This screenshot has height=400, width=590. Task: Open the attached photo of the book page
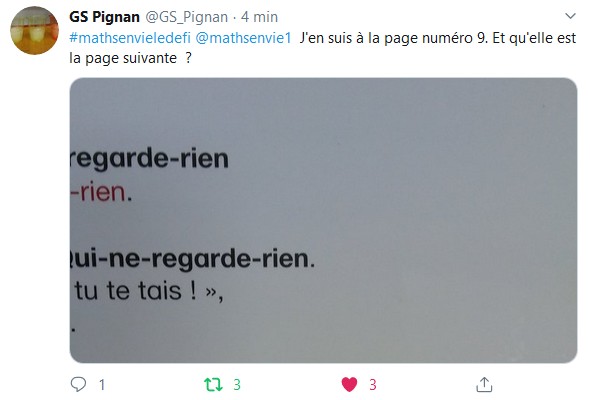[323, 220]
